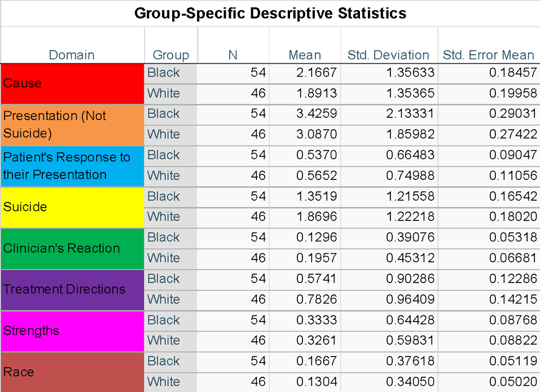Click the std. error value 0.05318
The image size is (540, 392).
coord(512,237)
